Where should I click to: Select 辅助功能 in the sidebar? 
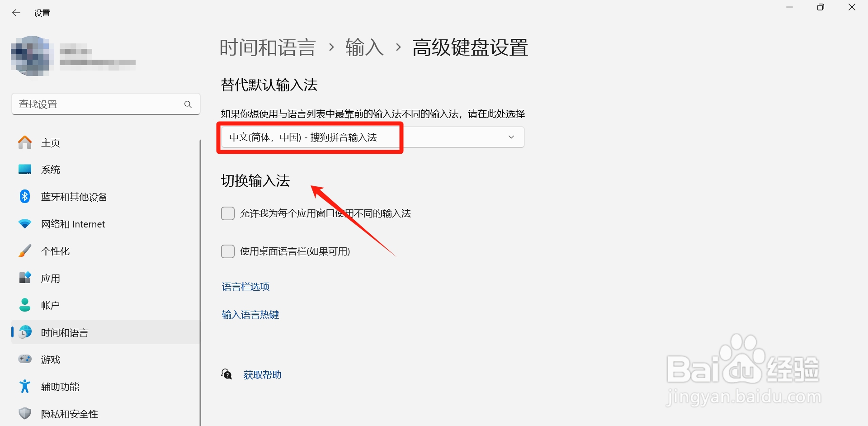[x=59, y=386]
